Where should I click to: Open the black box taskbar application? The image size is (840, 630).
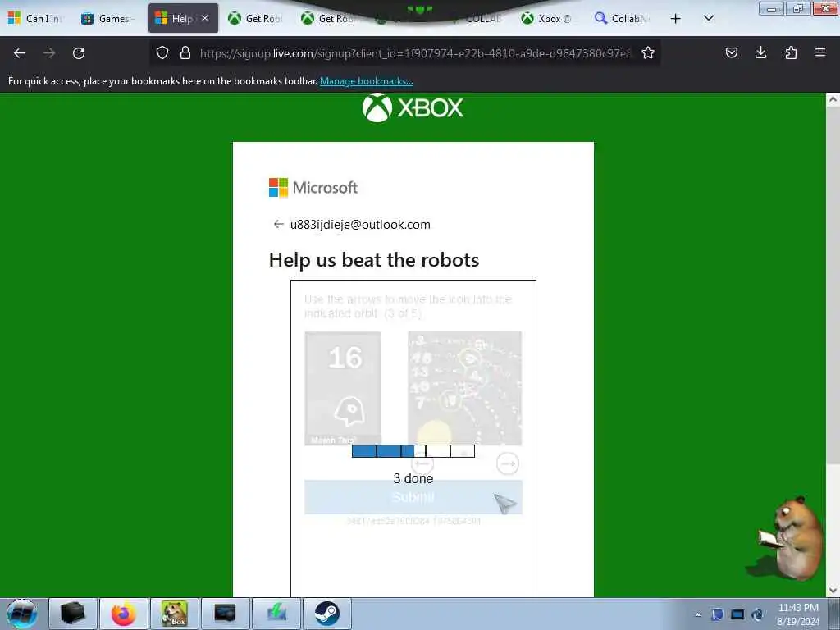(x=73, y=614)
